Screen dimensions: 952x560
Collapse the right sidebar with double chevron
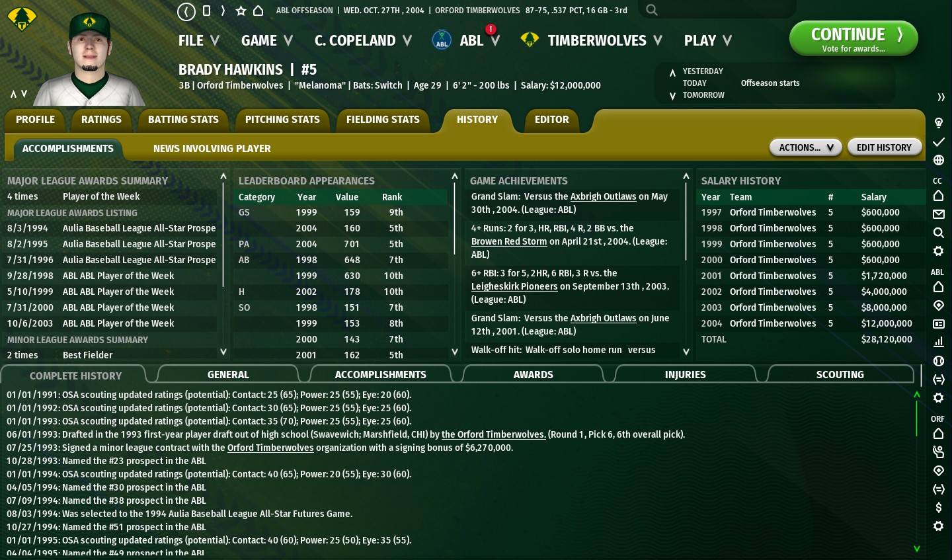[x=941, y=97]
